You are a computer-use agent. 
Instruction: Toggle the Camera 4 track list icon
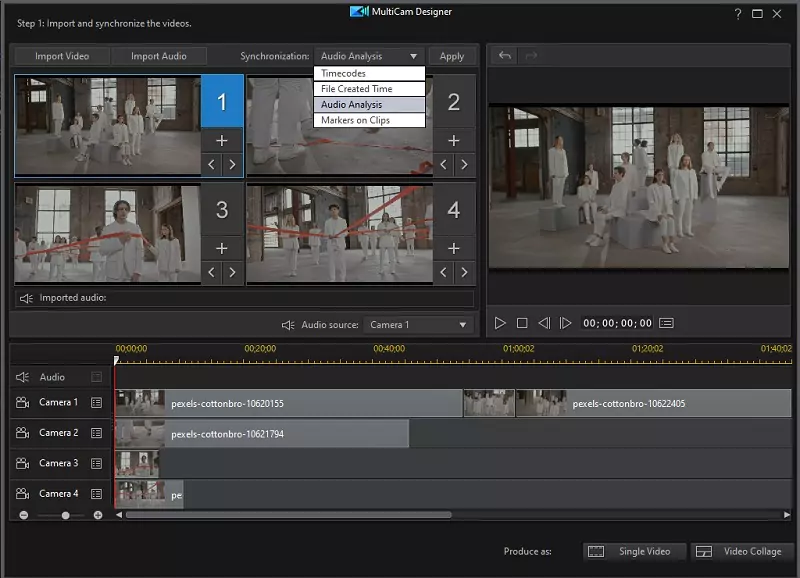click(97, 493)
